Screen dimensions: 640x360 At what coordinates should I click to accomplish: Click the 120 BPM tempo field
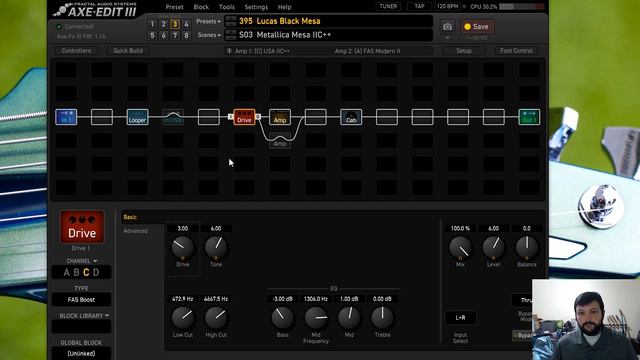[x=447, y=7]
